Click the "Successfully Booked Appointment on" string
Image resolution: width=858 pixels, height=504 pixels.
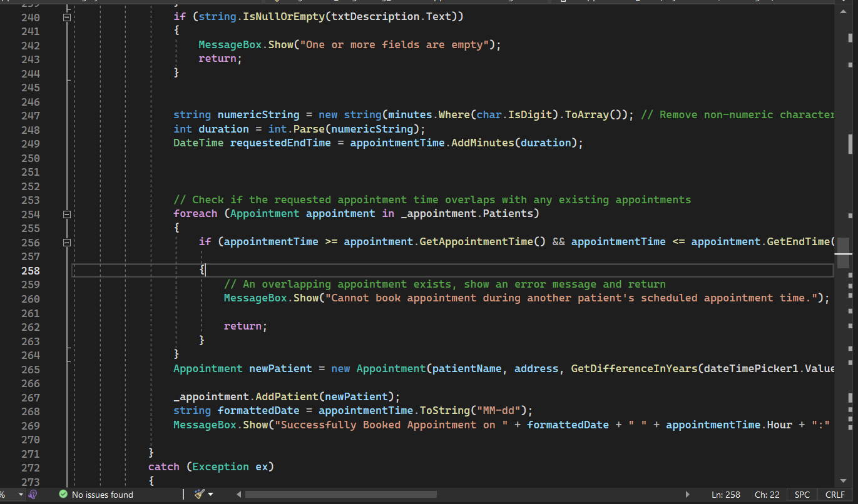tap(391, 425)
